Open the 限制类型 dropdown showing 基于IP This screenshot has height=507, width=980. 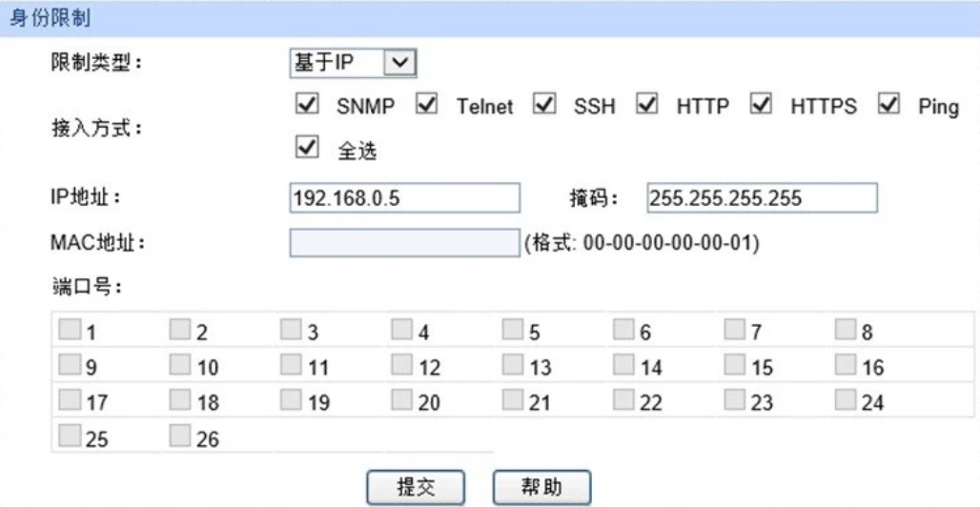[353, 63]
